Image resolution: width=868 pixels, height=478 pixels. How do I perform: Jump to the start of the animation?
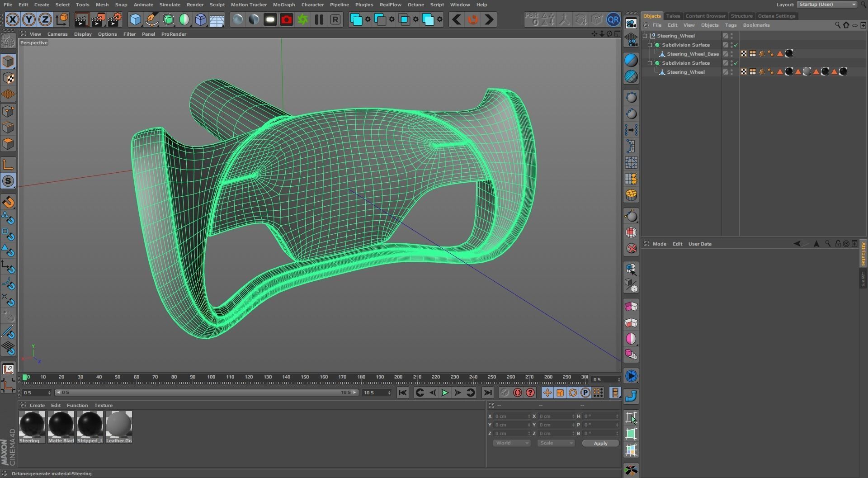point(402,393)
